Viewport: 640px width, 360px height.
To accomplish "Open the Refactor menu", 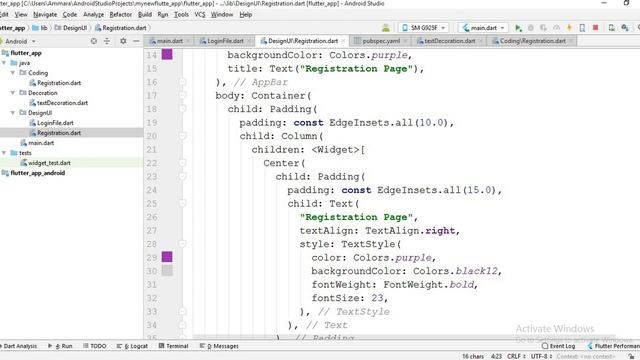I will (x=120, y=15).
